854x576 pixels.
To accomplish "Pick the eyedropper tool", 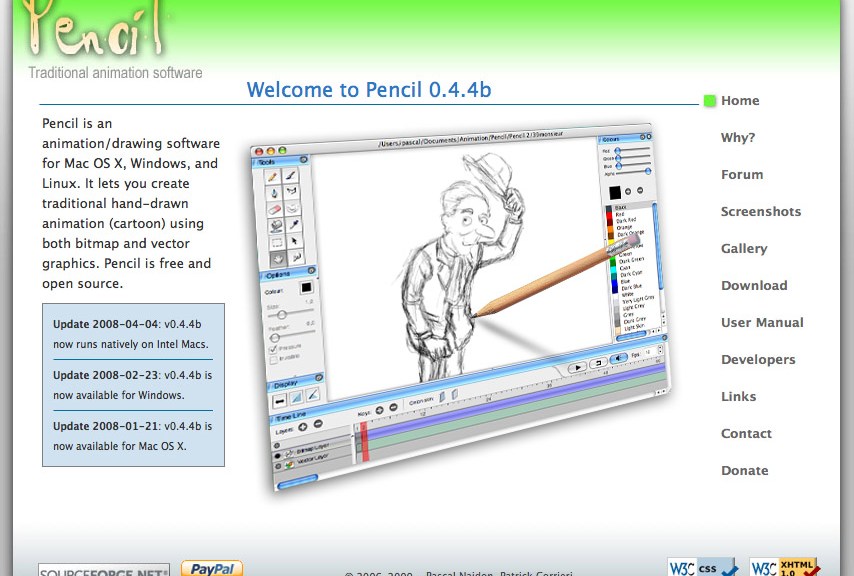I will tap(293, 226).
